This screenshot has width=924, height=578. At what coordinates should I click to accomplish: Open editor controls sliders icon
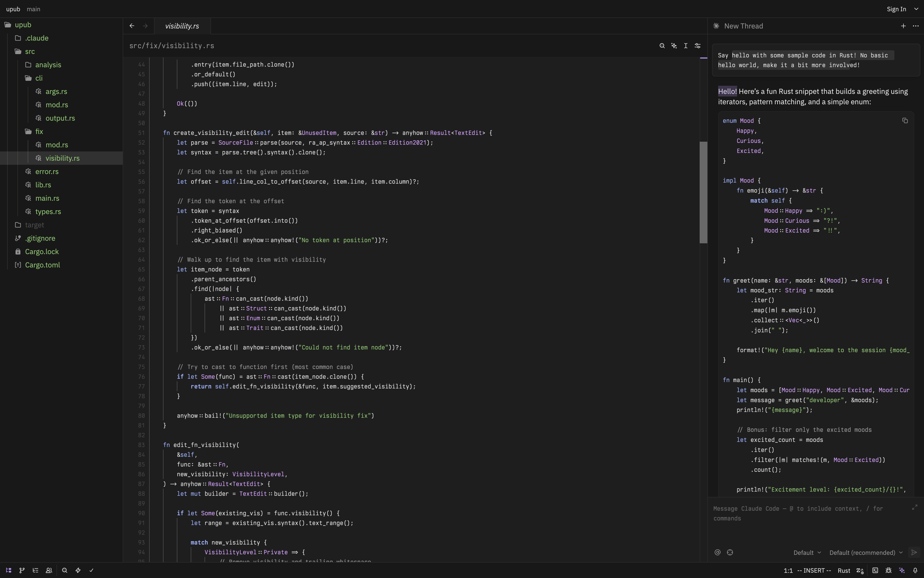(698, 46)
